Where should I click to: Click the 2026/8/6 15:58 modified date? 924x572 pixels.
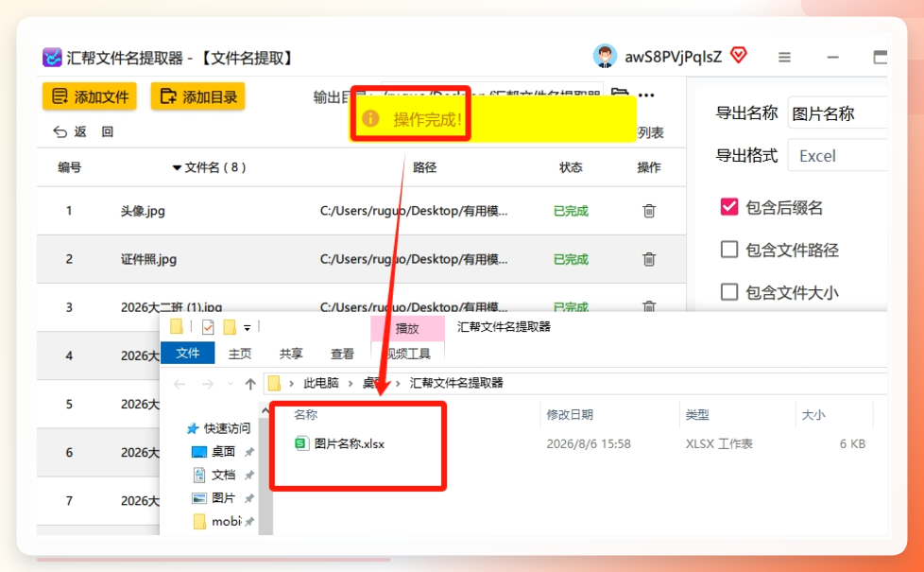pos(588,444)
